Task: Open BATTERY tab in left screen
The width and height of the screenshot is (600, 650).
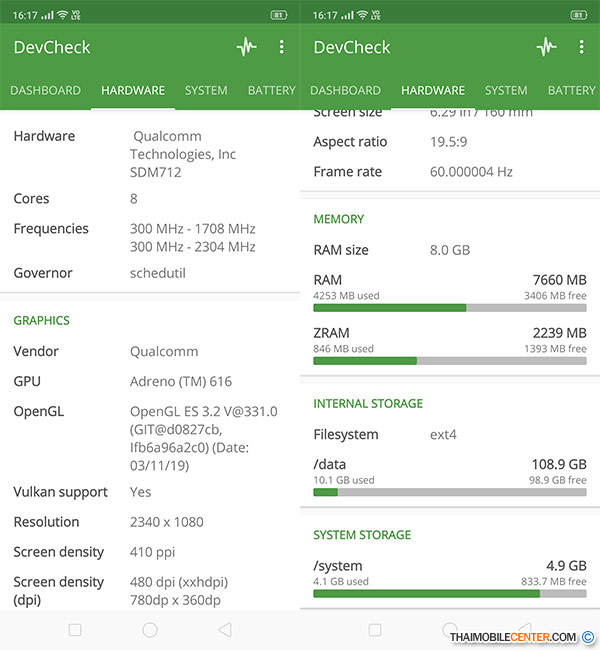Action: coord(272,90)
